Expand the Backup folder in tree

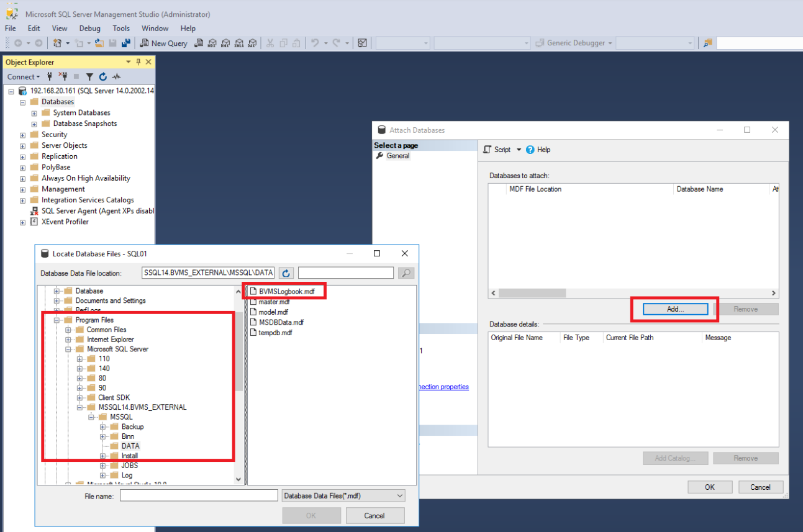pos(103,427)
